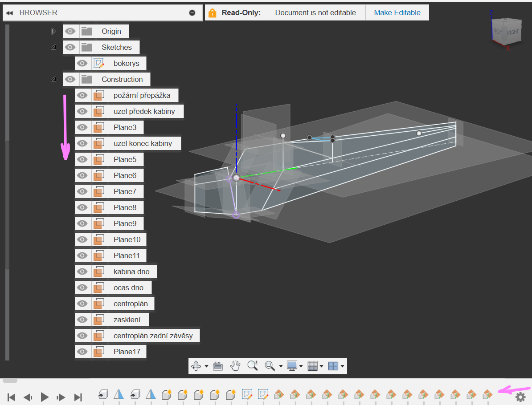Collapse the Browser panel with double arrow
Screen dimensions: 532x405
[9, 13]
